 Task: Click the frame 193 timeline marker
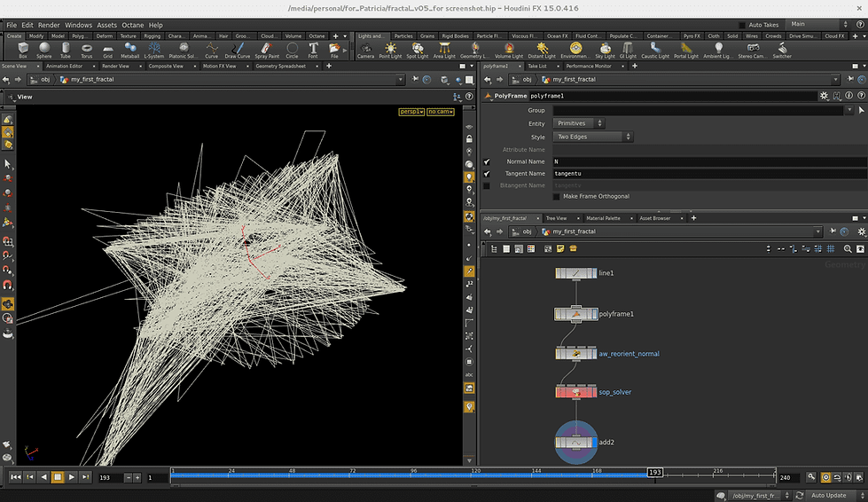pos(655,472)
